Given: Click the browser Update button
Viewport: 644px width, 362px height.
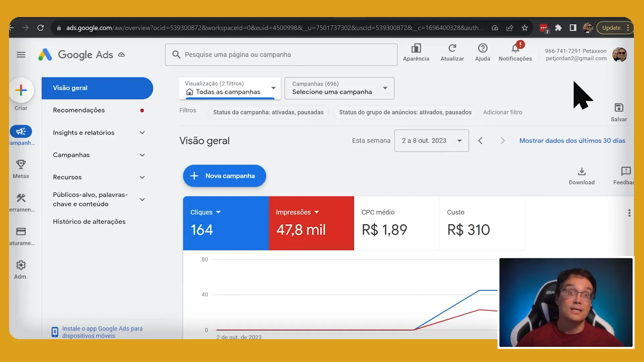Looking at the screenshot, I should point(611,28).
